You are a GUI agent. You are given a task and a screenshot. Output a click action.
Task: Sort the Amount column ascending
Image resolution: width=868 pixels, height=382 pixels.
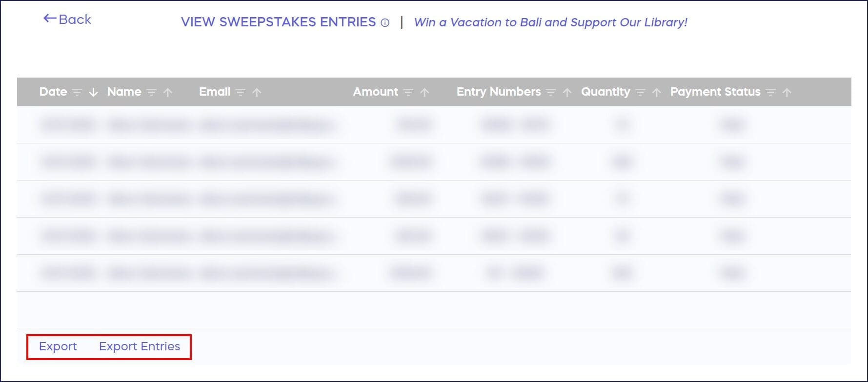425,92
